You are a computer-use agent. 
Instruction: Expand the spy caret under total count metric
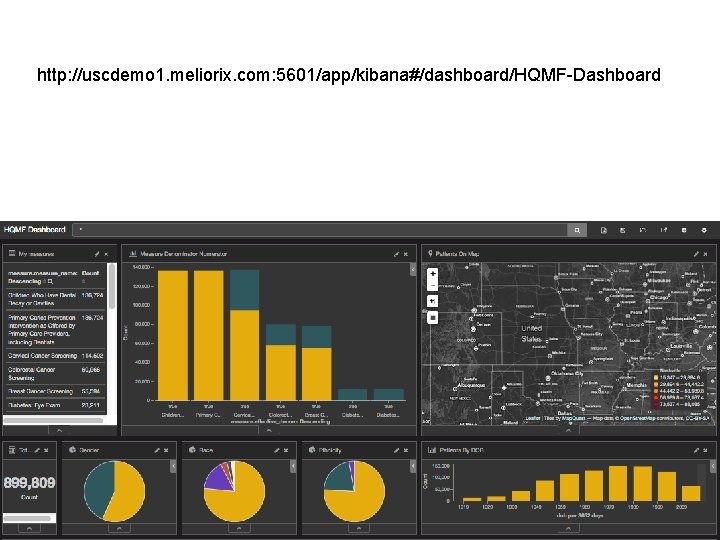(x=29, y=529)
